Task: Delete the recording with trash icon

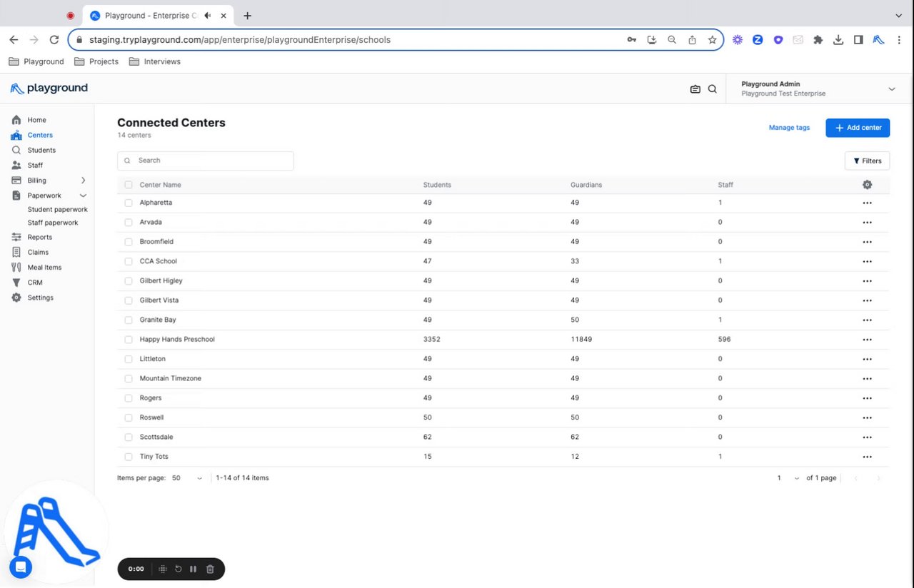Action: click(210, 569)
